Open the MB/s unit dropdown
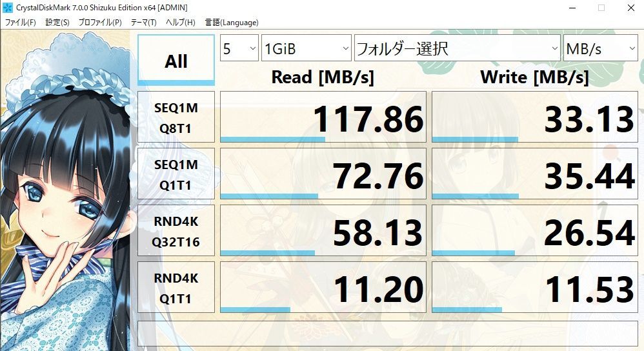 click(601, 48)
